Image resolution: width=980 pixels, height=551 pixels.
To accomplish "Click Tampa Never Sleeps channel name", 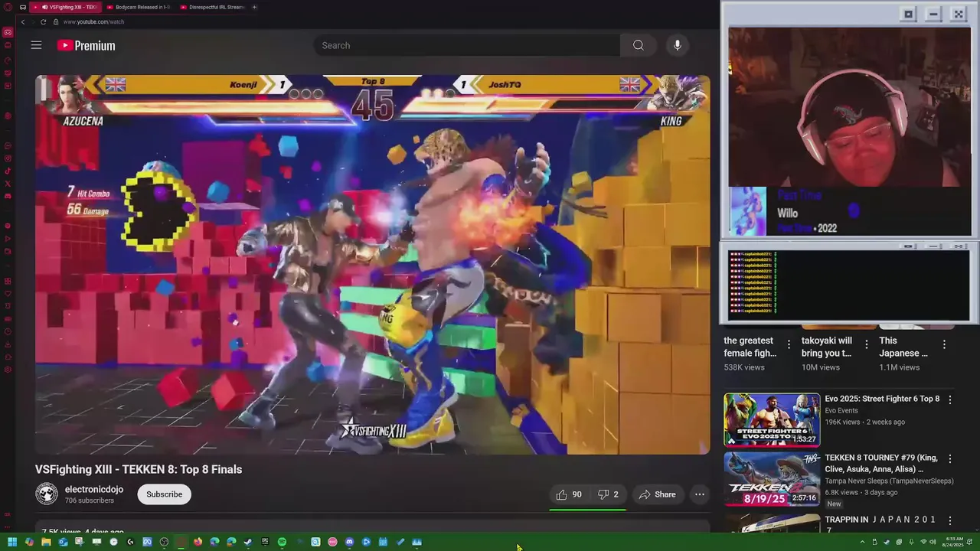I will click(x=889, y=481).
